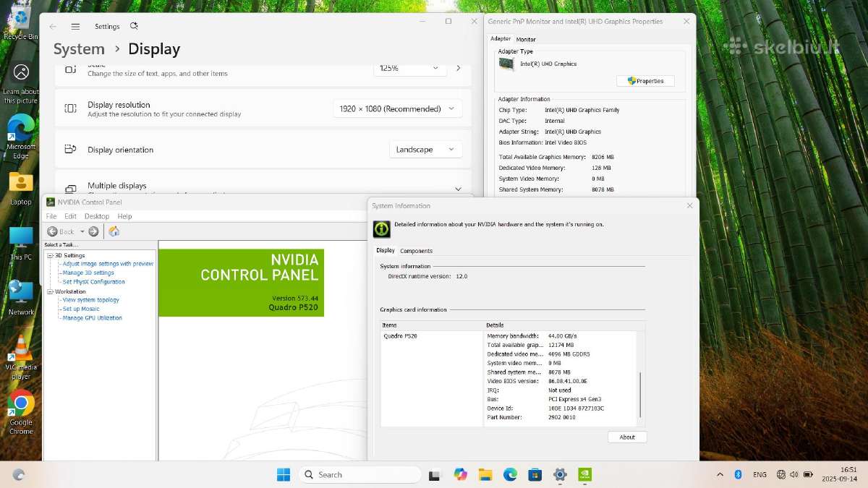
Task: Open Microsoft Edge from the taskbar
Action: (510, 474)
